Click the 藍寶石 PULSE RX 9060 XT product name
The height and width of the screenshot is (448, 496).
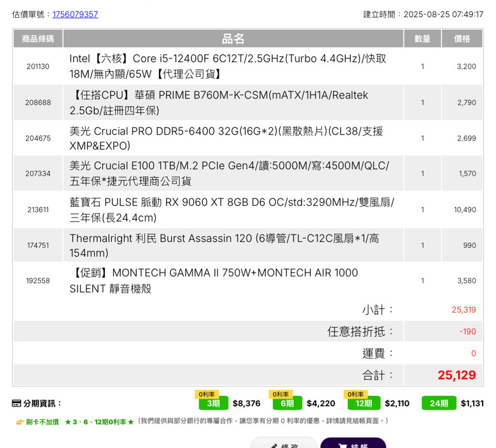(232, 210)
